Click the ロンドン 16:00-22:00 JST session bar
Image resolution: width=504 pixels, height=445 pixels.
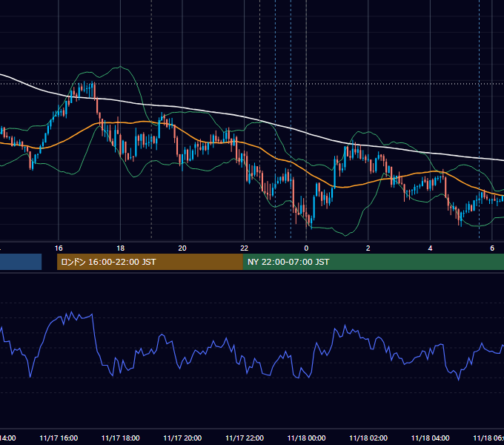(x=150, y=262)
